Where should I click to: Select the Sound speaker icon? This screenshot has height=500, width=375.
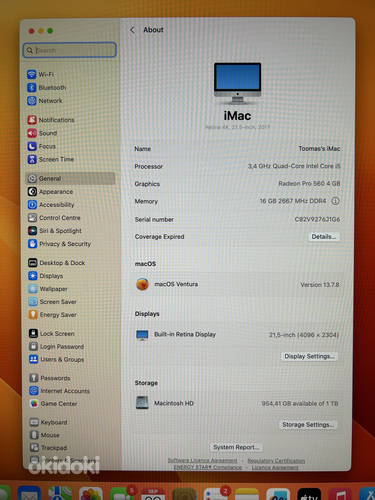32,133
